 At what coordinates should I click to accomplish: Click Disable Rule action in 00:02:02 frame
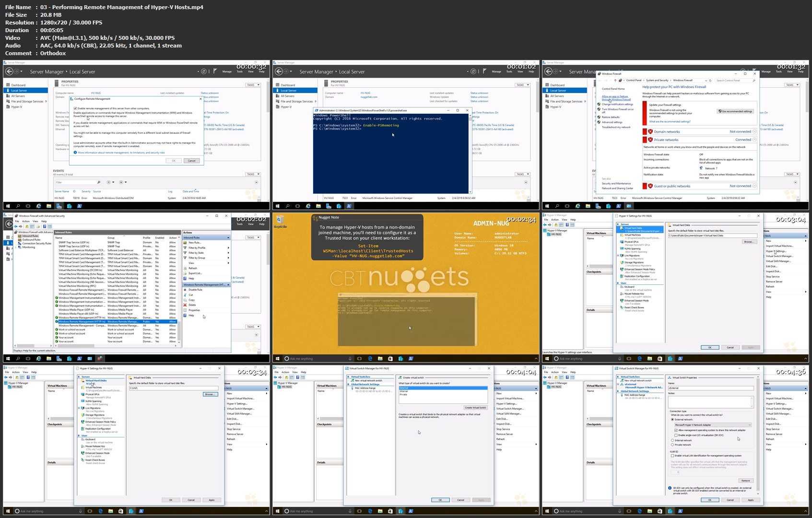coord(195,290)
